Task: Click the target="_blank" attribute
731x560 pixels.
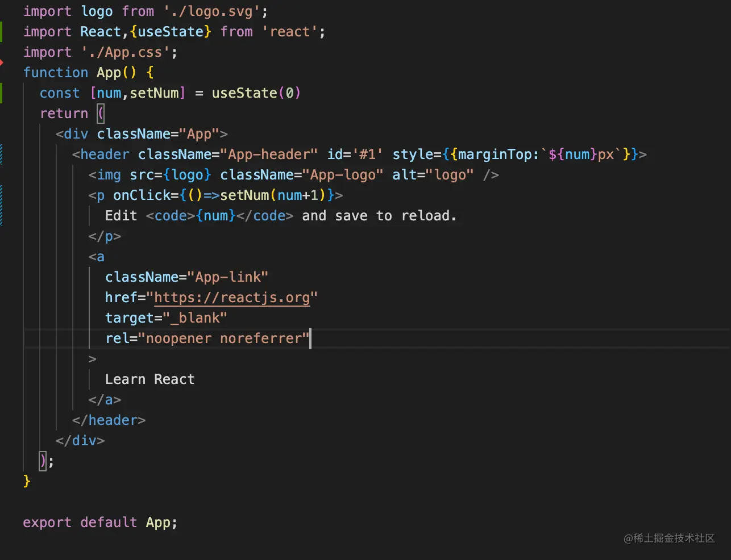Action: tap(166, 318)
